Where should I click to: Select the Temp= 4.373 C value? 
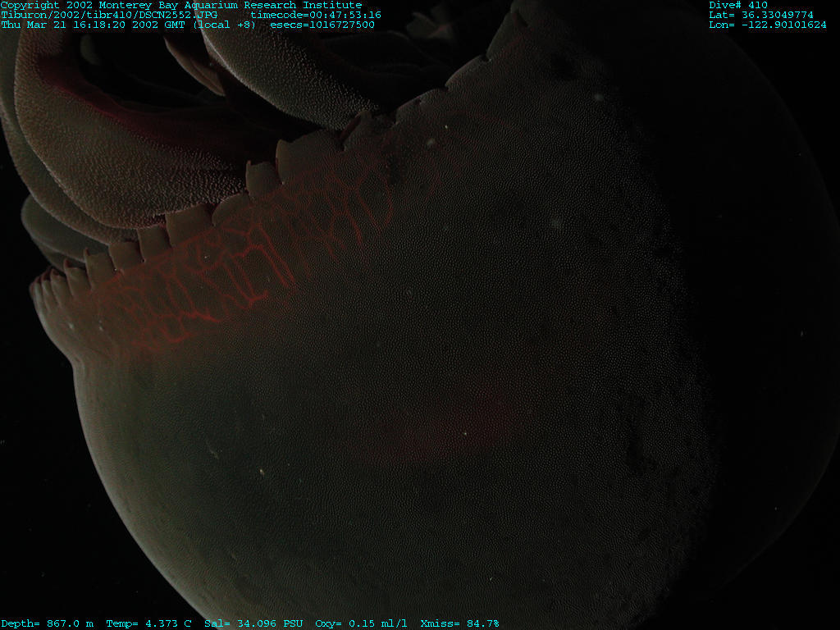149,623
